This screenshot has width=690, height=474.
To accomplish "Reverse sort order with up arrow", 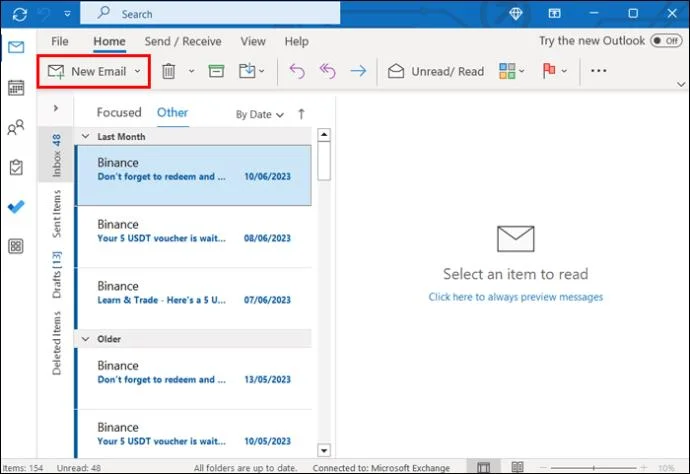I will coord(301,114).
